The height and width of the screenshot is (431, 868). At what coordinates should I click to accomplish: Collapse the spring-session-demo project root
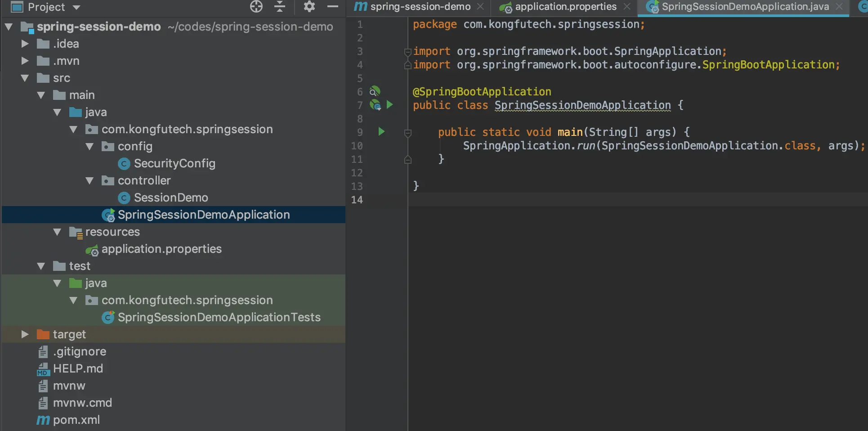click(9, 27)
